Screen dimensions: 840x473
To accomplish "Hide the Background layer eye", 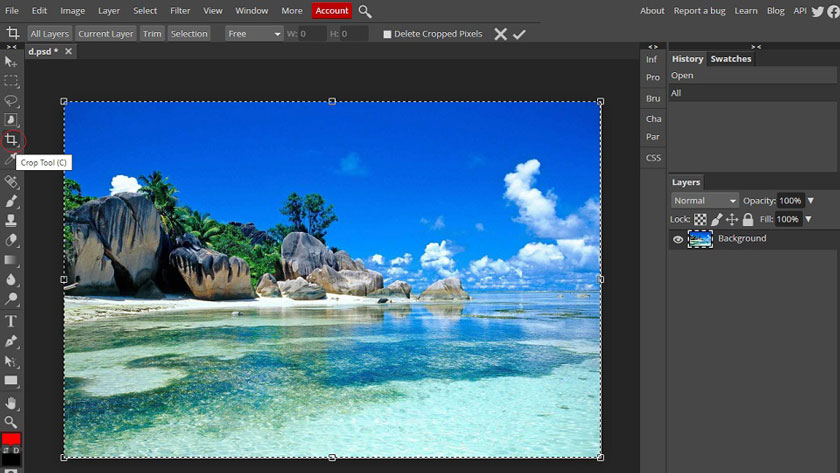I will point(678,239).
